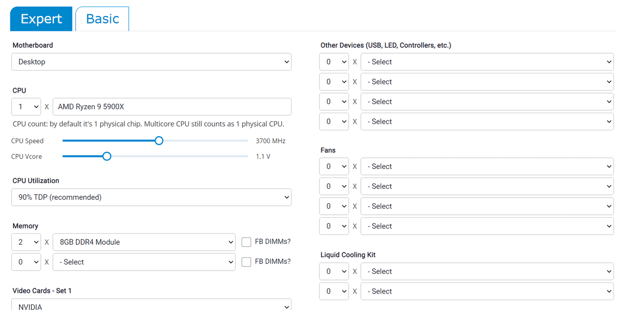Open the second Liquid Cooling Kit Select dropdown
Screen dimensions: 644x310
pos(487,291)
